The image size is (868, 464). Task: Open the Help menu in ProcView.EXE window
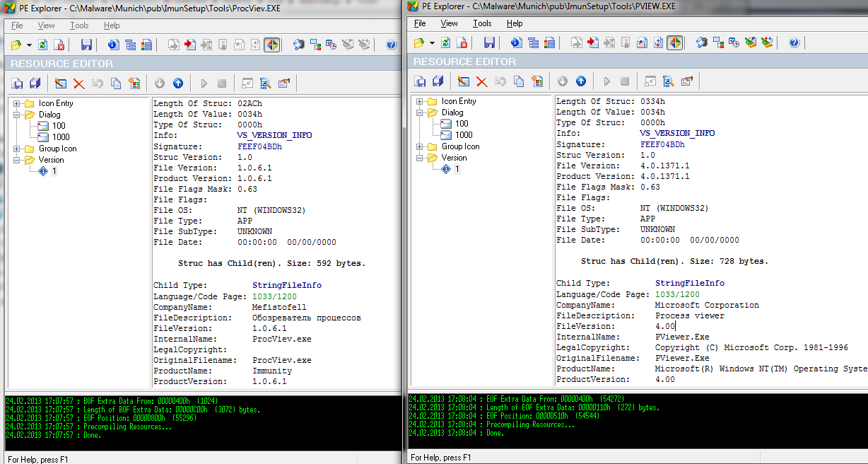pos(112,25)
